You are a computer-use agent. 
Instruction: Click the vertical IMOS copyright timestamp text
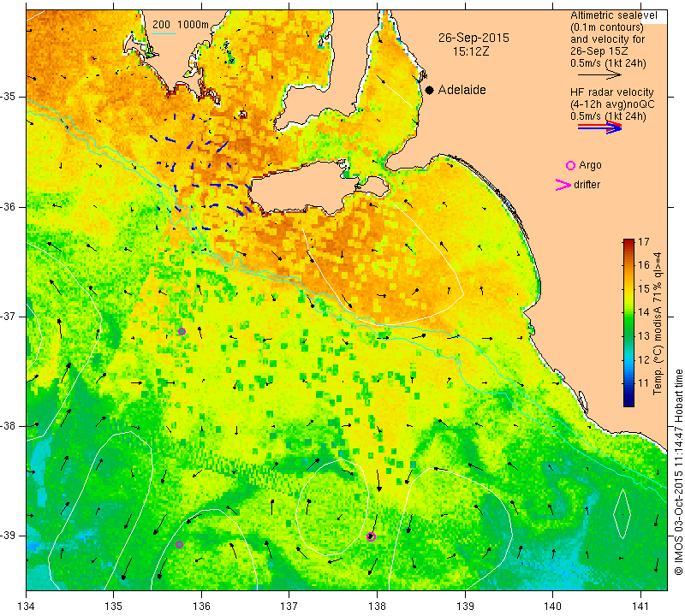[x=678, y=472]
